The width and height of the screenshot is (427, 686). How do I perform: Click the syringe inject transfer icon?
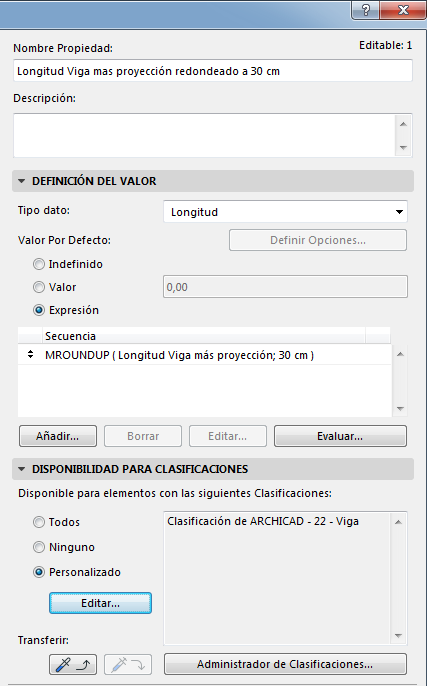tap(128, 665)
